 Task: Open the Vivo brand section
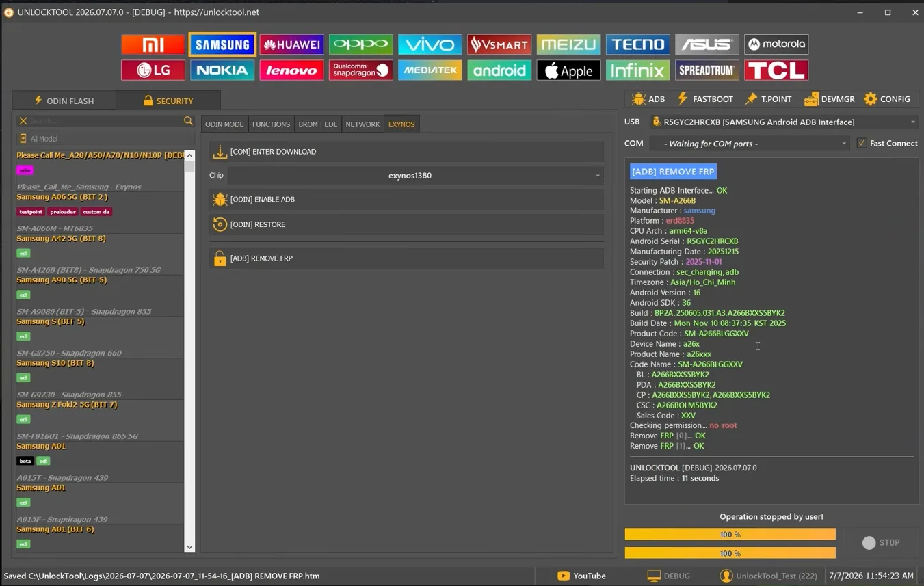(430, 44)
